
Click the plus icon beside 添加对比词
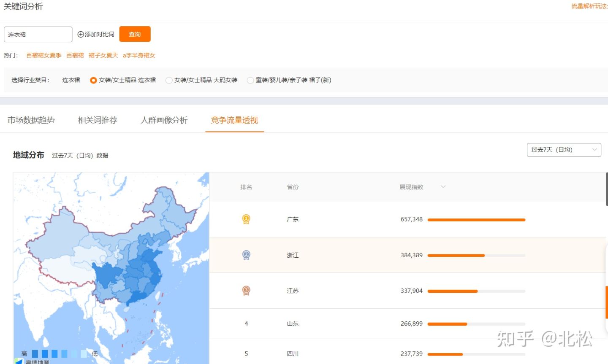pos(81,35)
